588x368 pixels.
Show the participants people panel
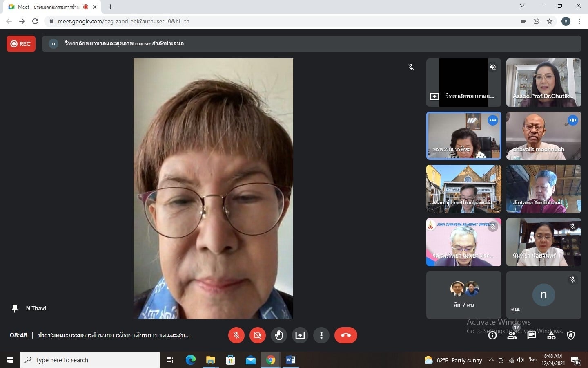(x=512, y=336)
